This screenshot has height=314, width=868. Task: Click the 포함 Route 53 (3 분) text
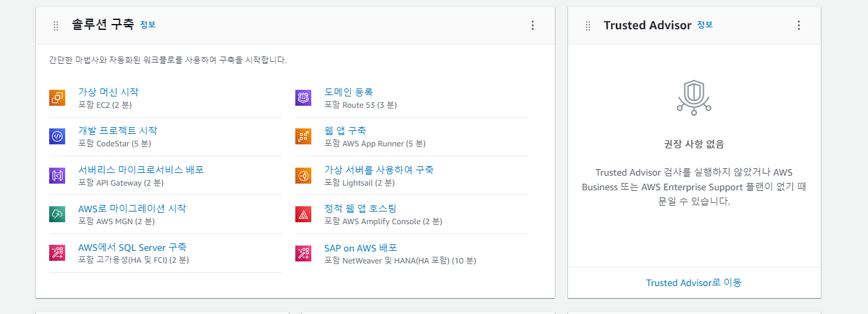(x=361, y=105)
